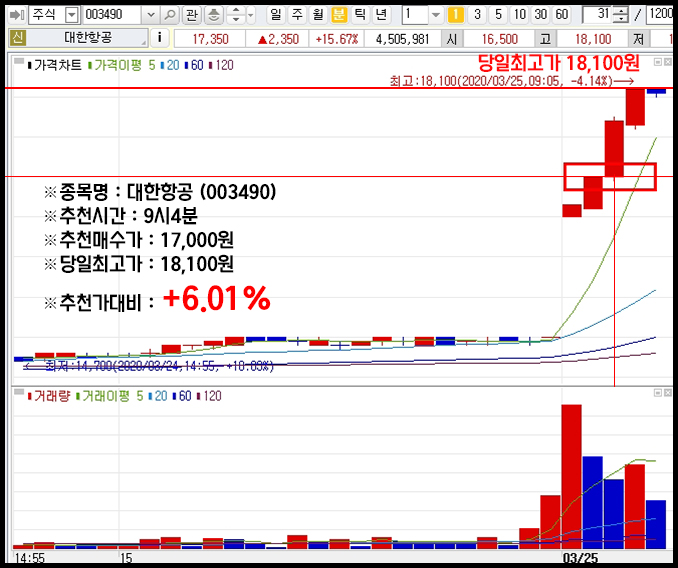Click the 시 opening price label
The height and width of the screenshot is (568, 678).
pyautogui.click(x=452, y=39)
